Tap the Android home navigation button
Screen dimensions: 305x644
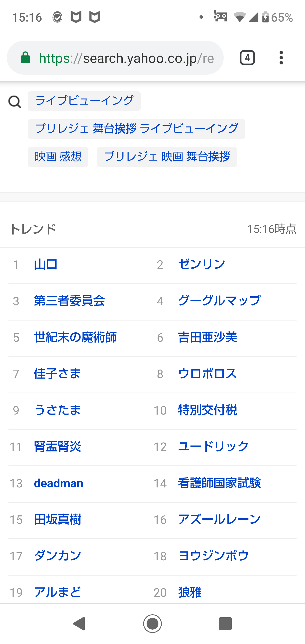[152, 623]
